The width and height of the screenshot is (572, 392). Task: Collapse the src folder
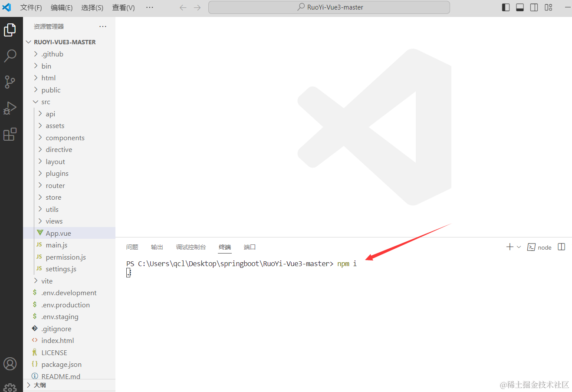[46, 102]
